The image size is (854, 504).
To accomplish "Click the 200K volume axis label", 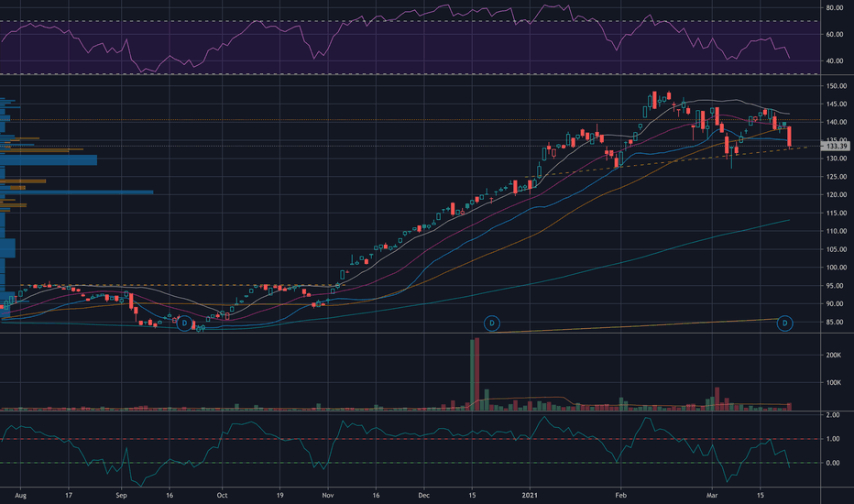I will tap(833, 356).
